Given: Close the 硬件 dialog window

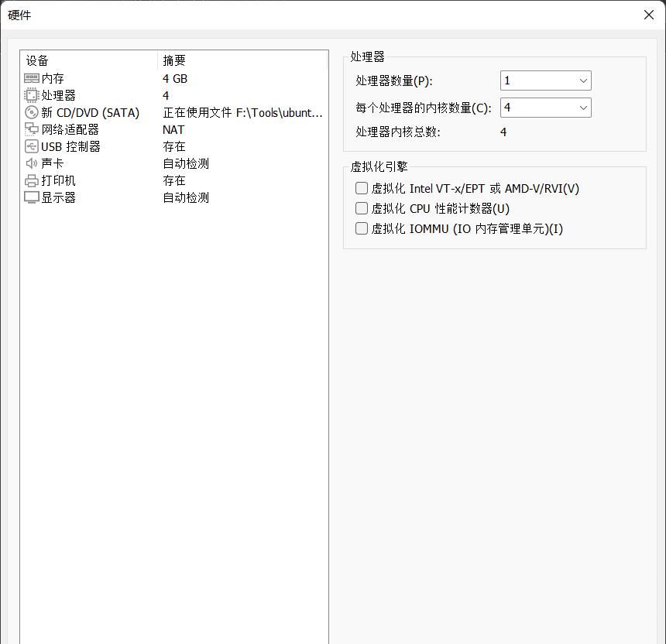Looking at the screenshot, I should pyautogui.click(x=648, y=15).
